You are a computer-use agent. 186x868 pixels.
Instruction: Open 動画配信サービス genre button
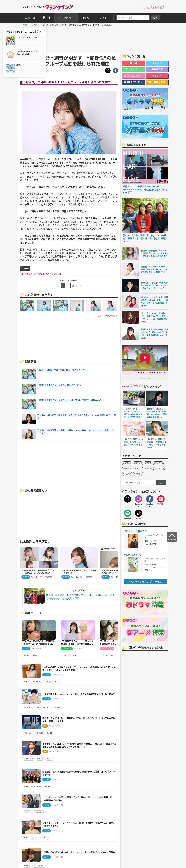coord(133,82)
